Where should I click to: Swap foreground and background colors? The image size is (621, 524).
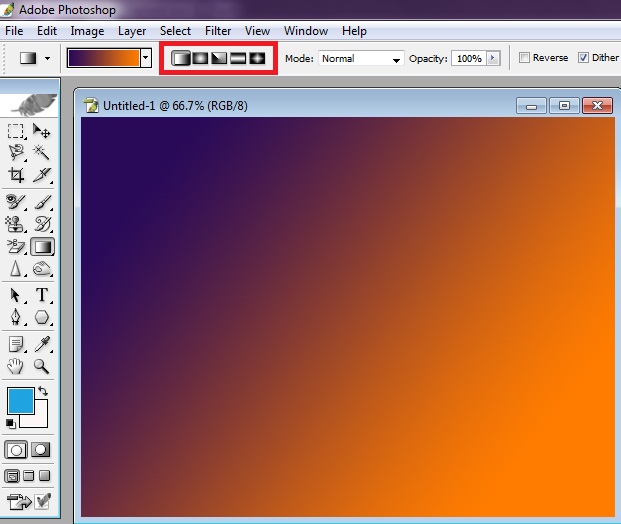[x=43, y=391]
